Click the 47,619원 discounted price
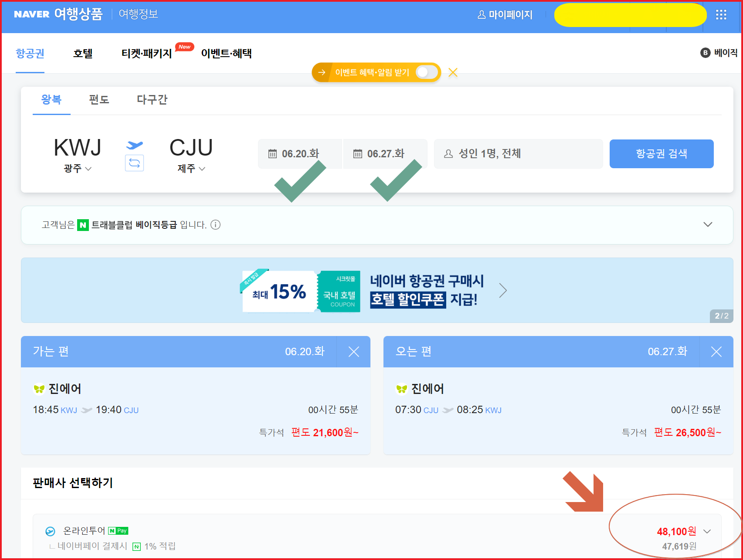Image resolution: width=743 pixels, height=560 pixels. coord(679,546)
